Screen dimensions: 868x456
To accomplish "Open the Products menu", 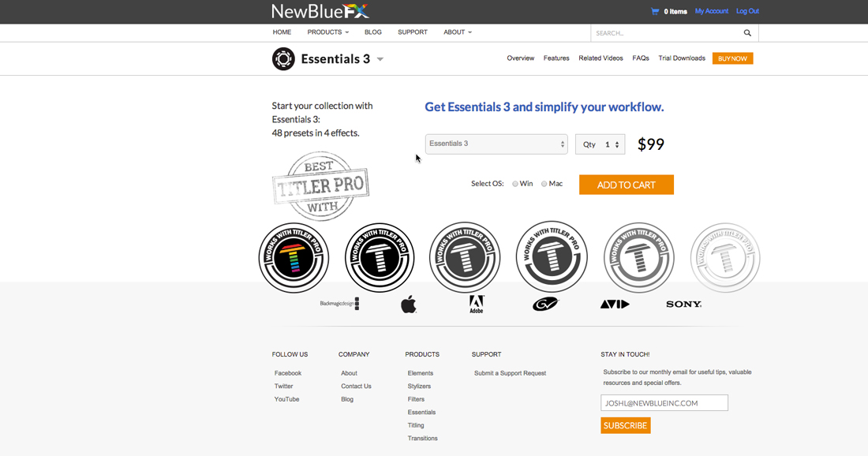I will 327,32.
